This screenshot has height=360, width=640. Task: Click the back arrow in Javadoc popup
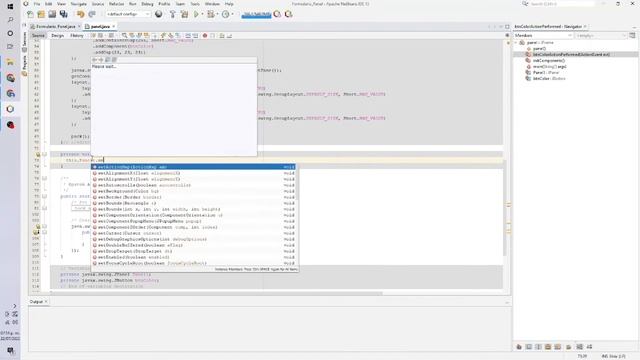click(94, 60)
